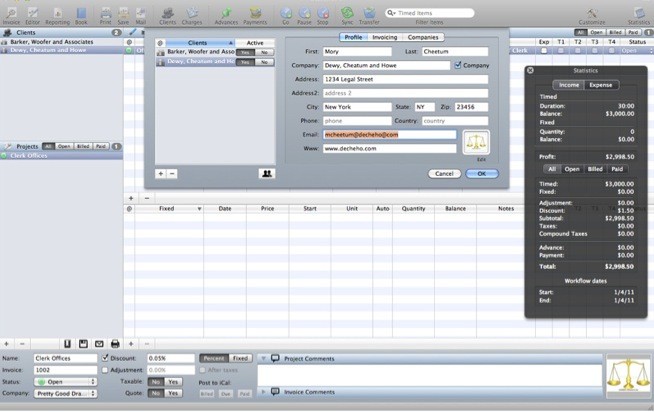The width and height of the screenshot is (654, 412).
Task: Disable the Discount checkbox
Action: tap(105, 358)
